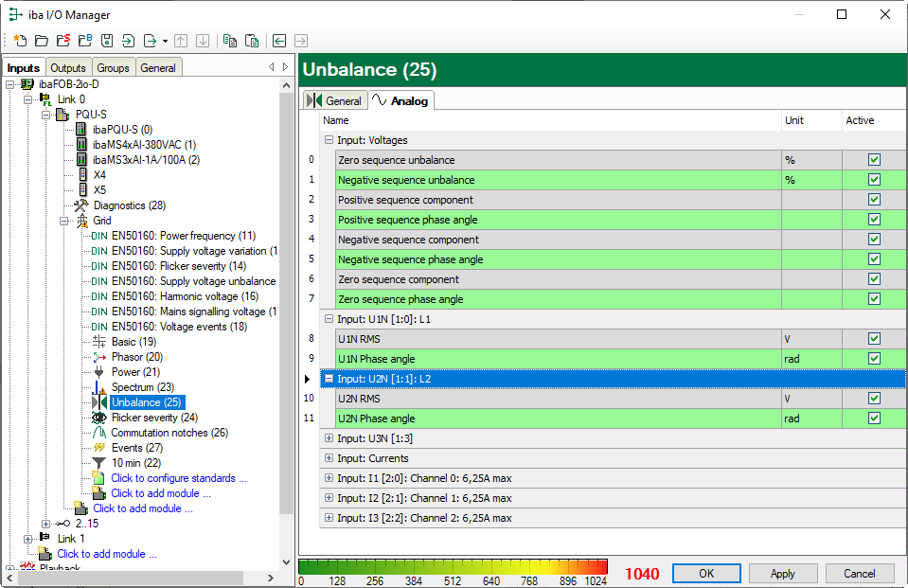The width and height of the screenshot is (908, 588).
Task: Click the save (floppy disk) toolbar icon
Action: [x=106, y=41]
